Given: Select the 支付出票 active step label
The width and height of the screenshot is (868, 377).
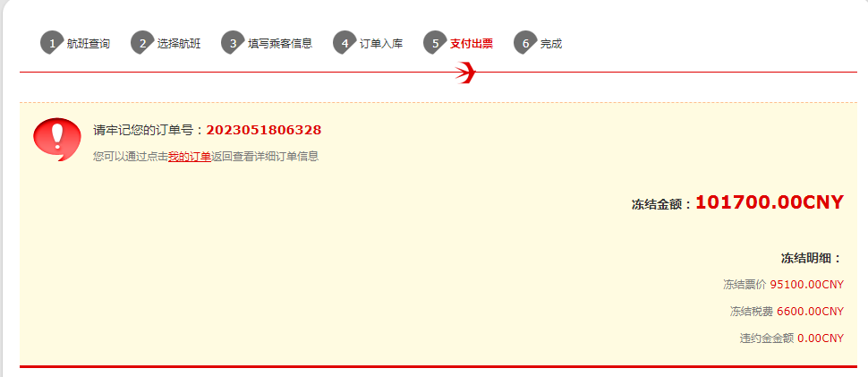Looking at the screenshot, I should coord(472,44).
